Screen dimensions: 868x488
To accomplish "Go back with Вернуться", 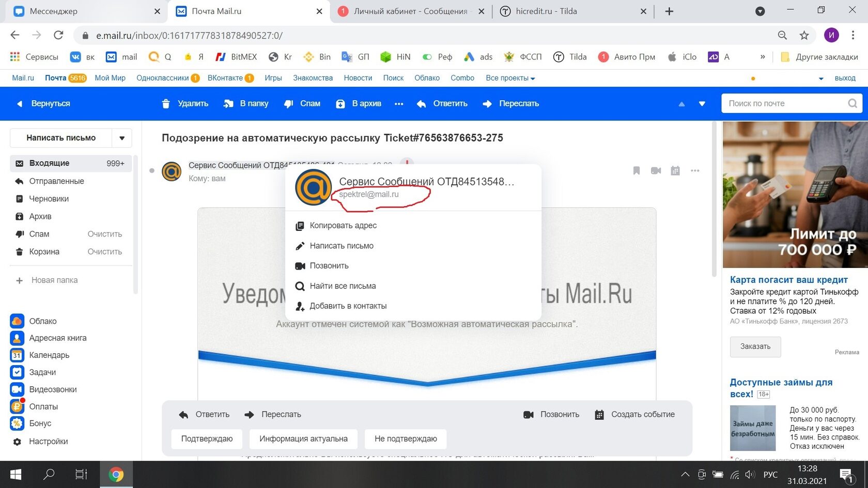I will coord(43,104).
